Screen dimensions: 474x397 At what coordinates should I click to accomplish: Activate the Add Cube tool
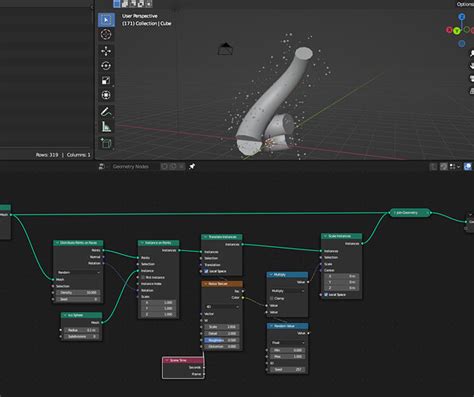[106, 143]
